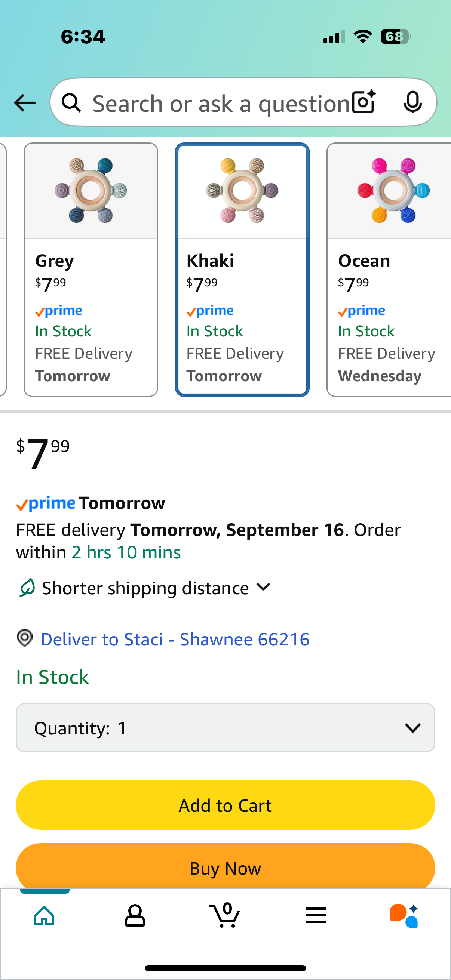Screen dimensions: 451x980
Task: Open the Home tab icon
Action: 45,915
